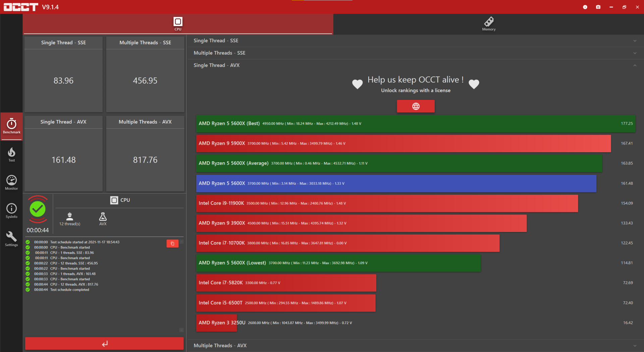The image size is (644, 352).
Task: Switch to the Memory benchmark tab
Action: tap(489, 24)
